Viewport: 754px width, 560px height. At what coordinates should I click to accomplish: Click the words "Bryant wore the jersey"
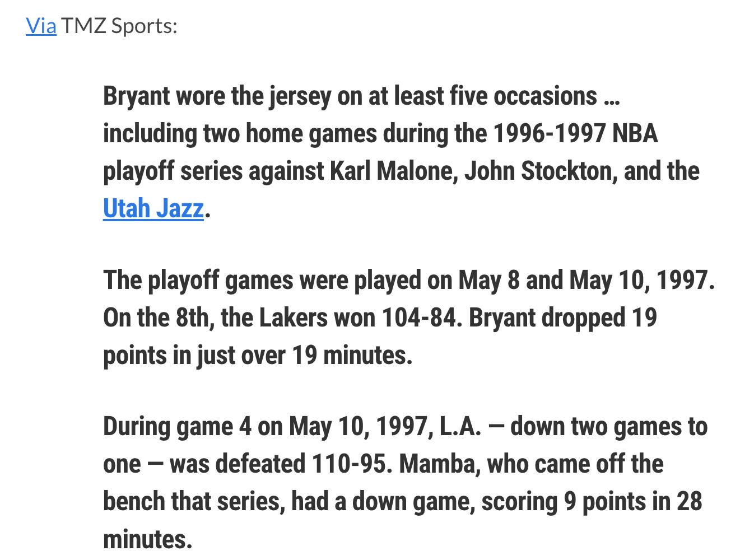pyautogui.click(x=217, y=96)
